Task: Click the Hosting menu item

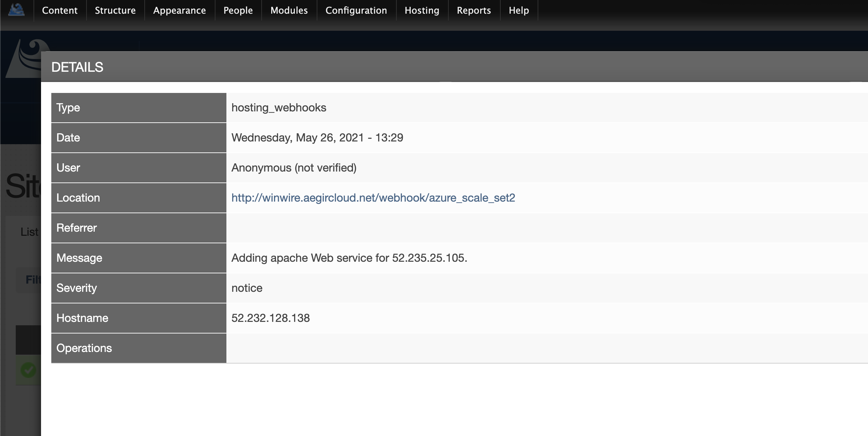Action: 422,10
